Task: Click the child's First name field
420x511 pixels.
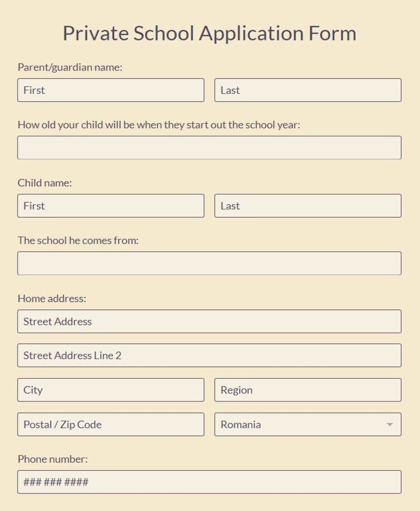Action: (111, 206)
